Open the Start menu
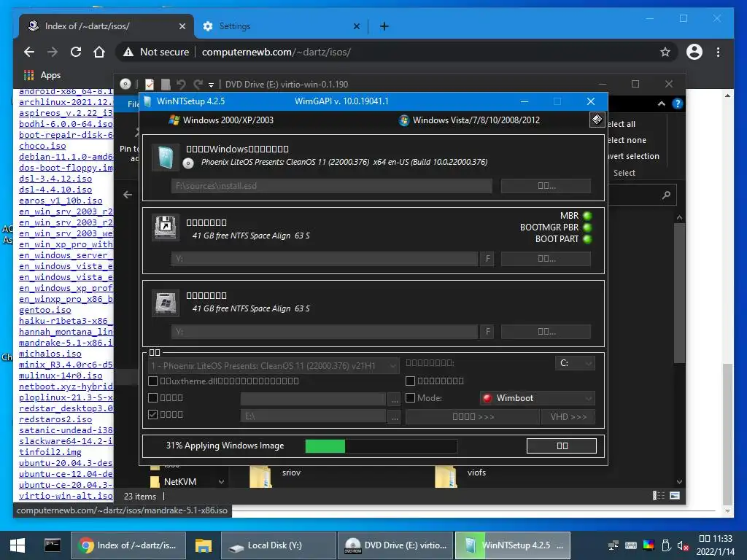This screenshot has width=747, height=560. tap(18, 545)
